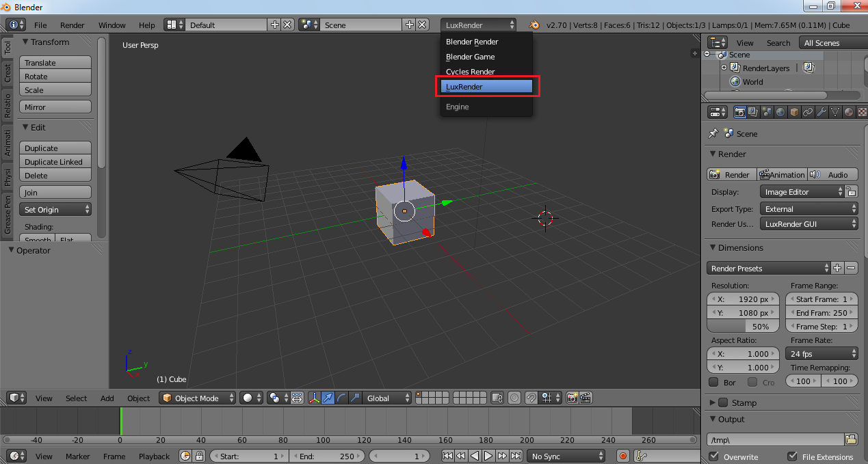Open the LuxRender GUI dropdown
The image size is (868, 464).
(809, 223)
